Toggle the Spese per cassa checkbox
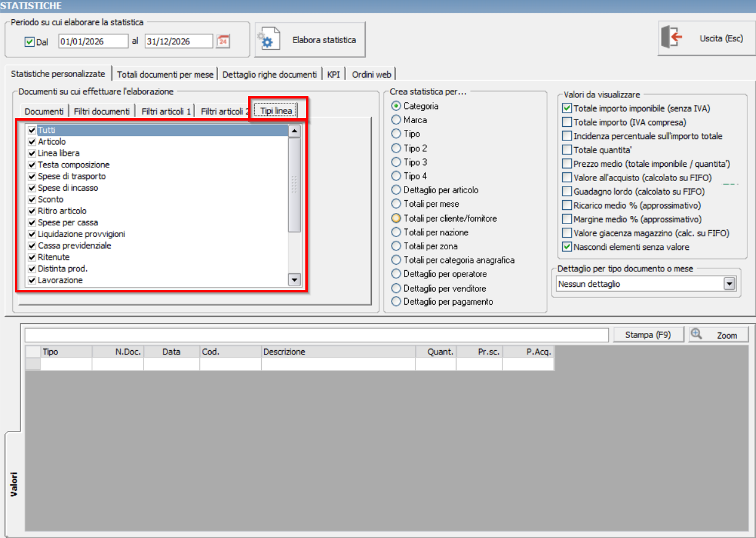 32,223
